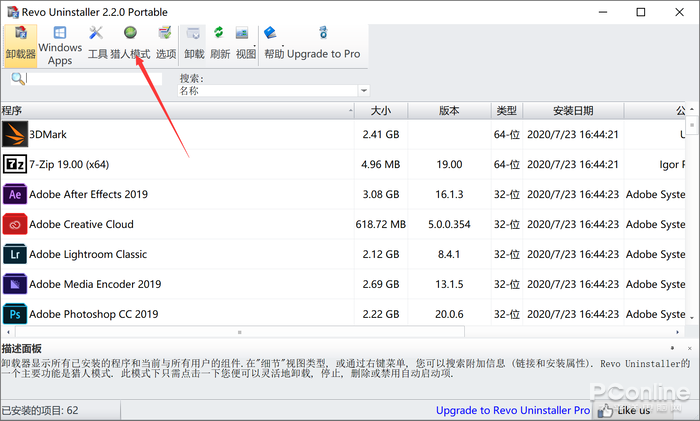Refresh (刷新) the program list
700x421 pixels.
pyautogui.click(x=220, y=45)
